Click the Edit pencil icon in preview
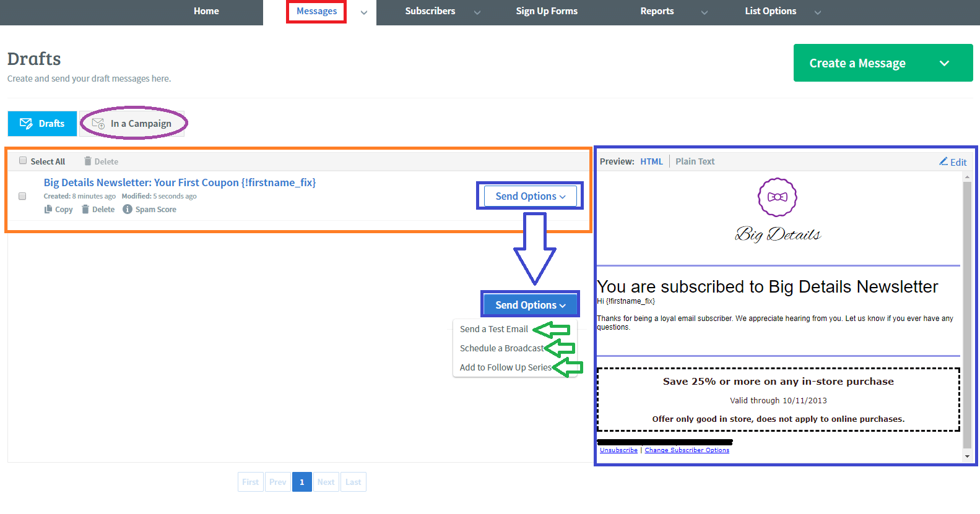This screenshot has width=980, height=514. point(943,161)
